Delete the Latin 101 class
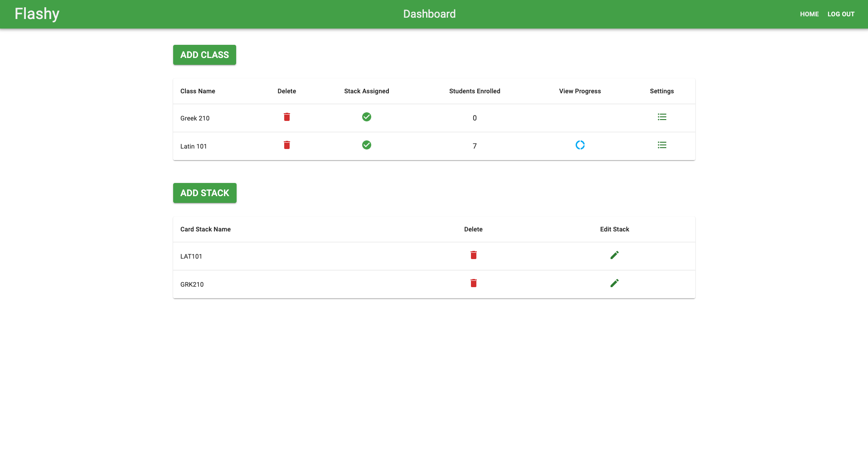This screenshot has height=452, width=868. [287, 145]
